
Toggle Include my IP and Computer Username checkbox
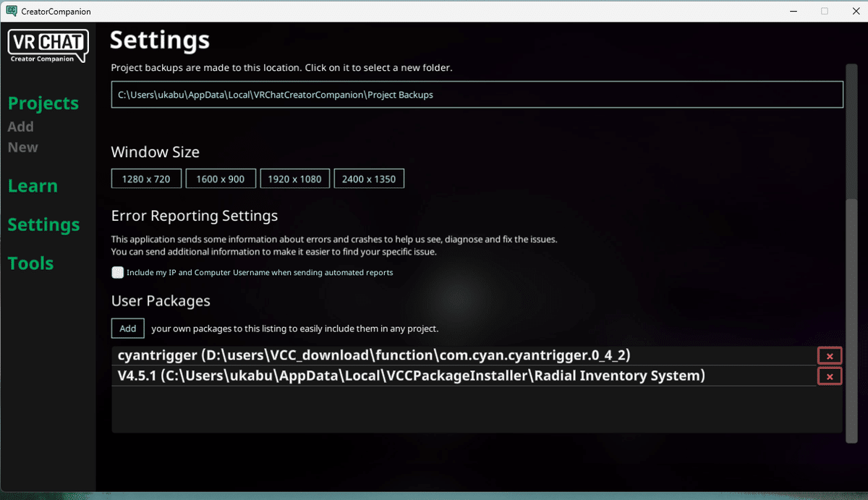[x=118, y=273]
